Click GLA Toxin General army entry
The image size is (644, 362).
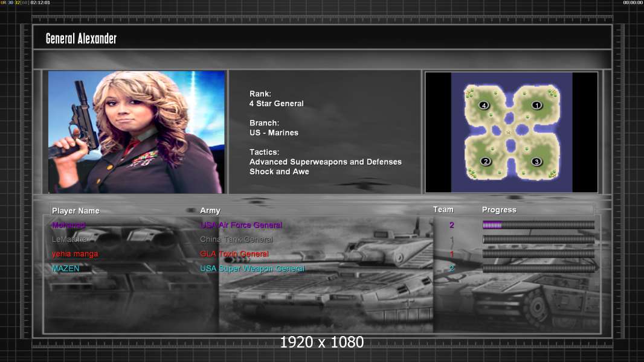point(234,254)
